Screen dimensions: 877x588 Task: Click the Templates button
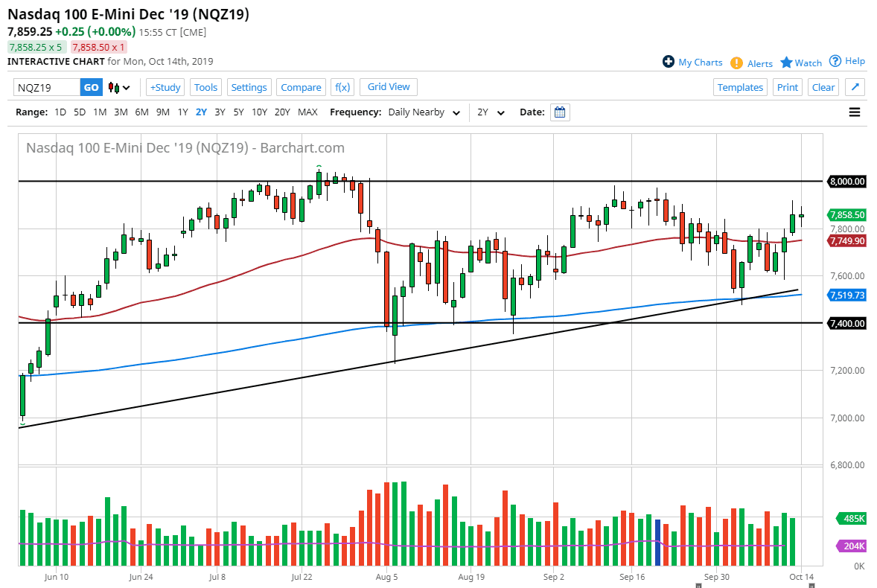coord(740,87)
